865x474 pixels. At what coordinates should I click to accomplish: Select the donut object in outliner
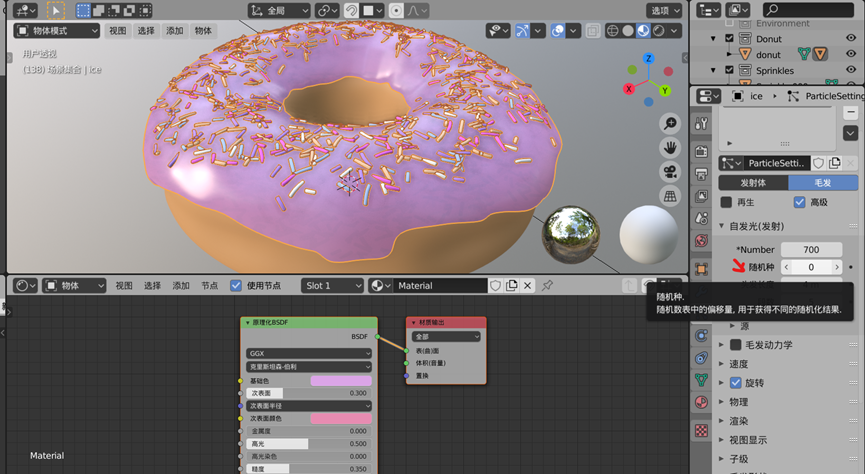768,55
